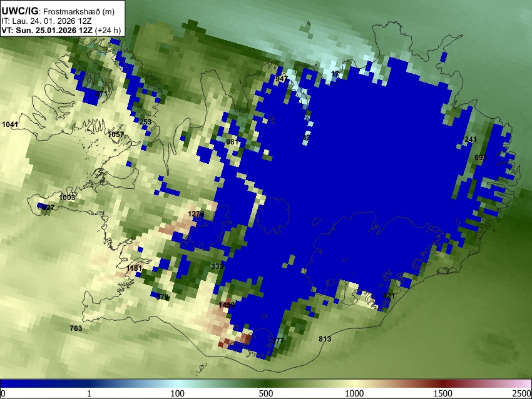Select the map value "1003"
The width and height of the screenshot is (532, 399).
click(67, 198)
